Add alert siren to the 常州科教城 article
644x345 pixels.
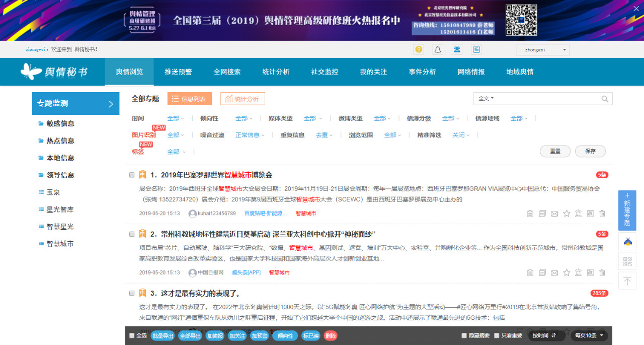tap(579, 272)
